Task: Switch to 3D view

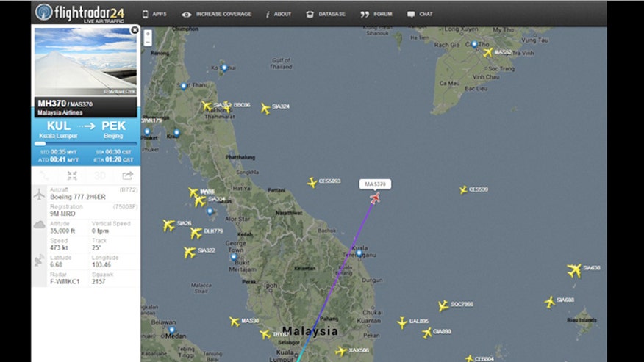Action: [x=100, y=175]
